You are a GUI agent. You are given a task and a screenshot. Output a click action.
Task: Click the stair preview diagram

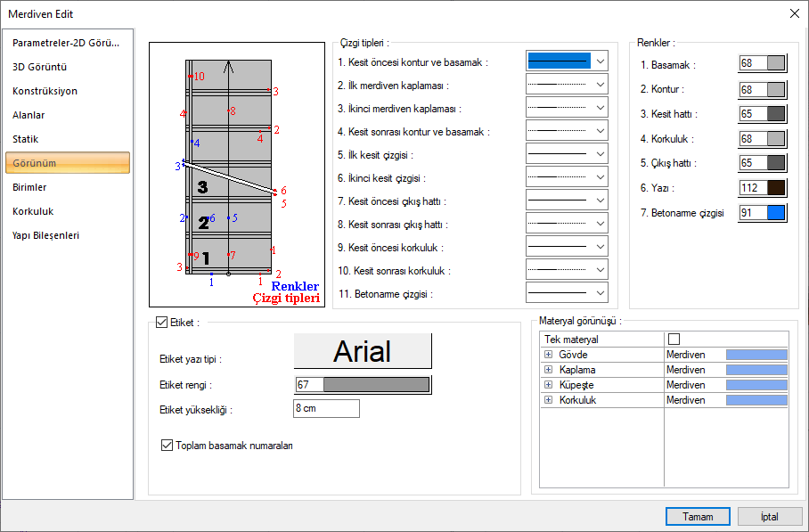(236, 174)
